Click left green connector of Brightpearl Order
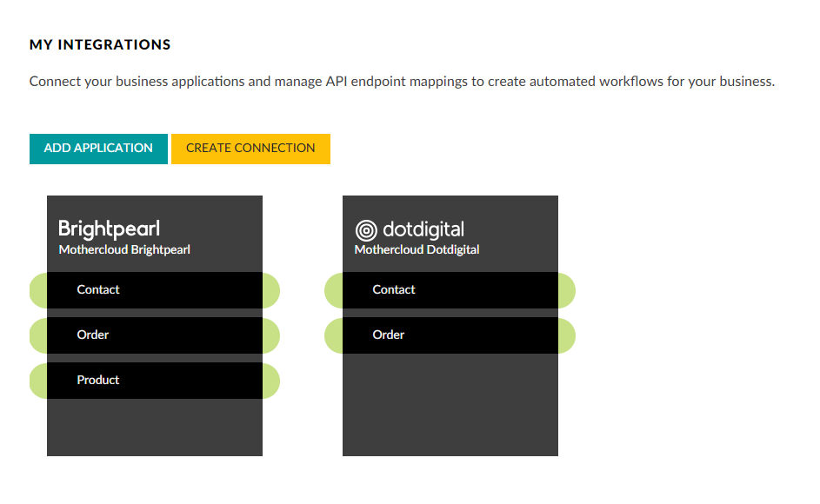The height and width of the screenshot is (504, 820). point(38,335)
